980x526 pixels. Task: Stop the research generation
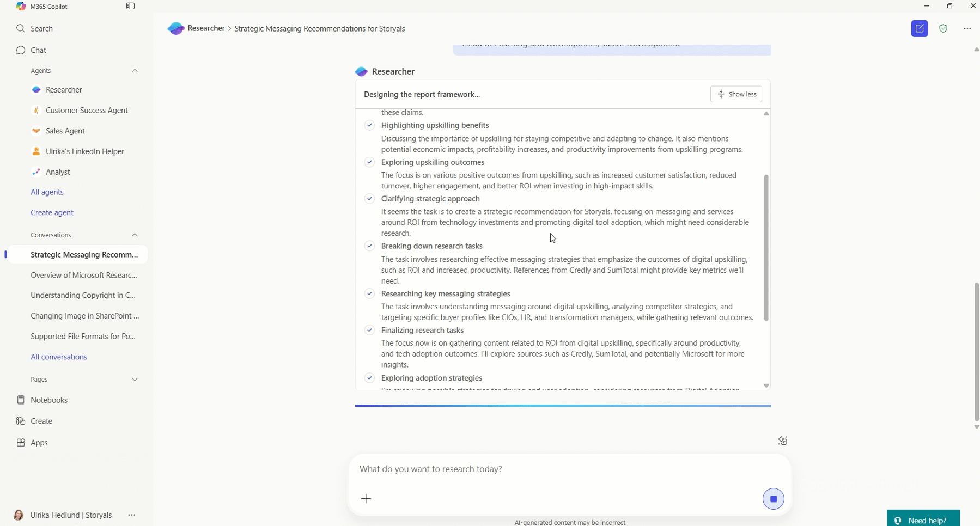(x=773, y=499)
